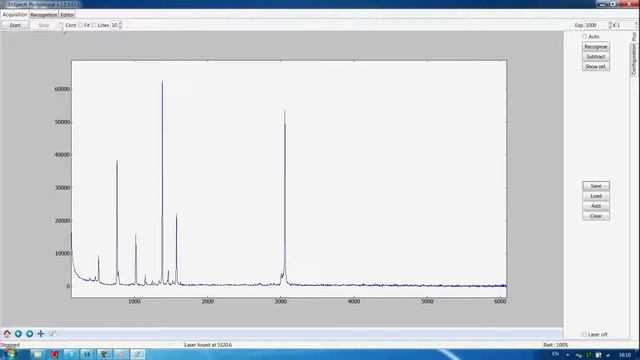Click the 'Batt: 100%' status text
Screen dimensions: 640x360
(556, 345)
